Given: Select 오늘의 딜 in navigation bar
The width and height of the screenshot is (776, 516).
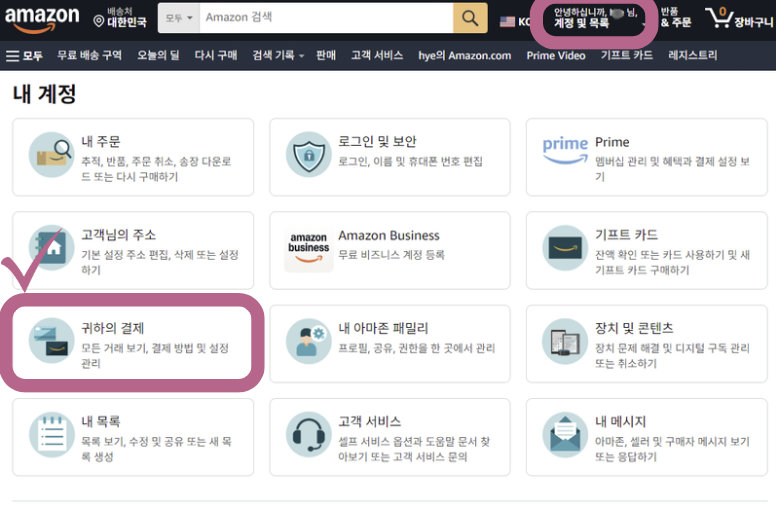Looking at the screenshot, I should [x=158, y=55].
